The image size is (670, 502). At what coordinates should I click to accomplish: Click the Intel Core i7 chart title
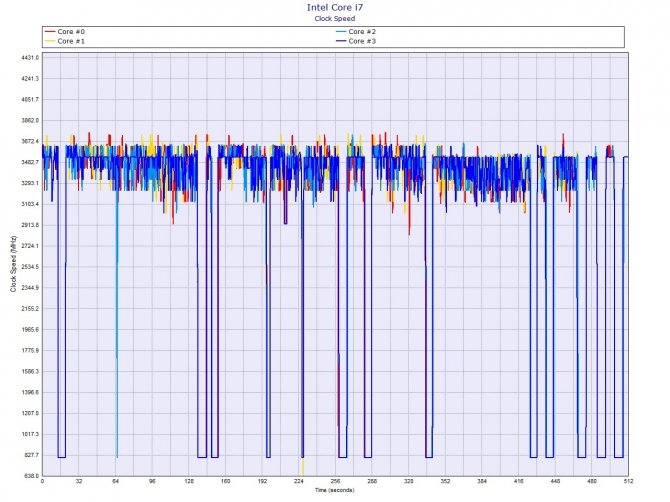coord(335,8)
